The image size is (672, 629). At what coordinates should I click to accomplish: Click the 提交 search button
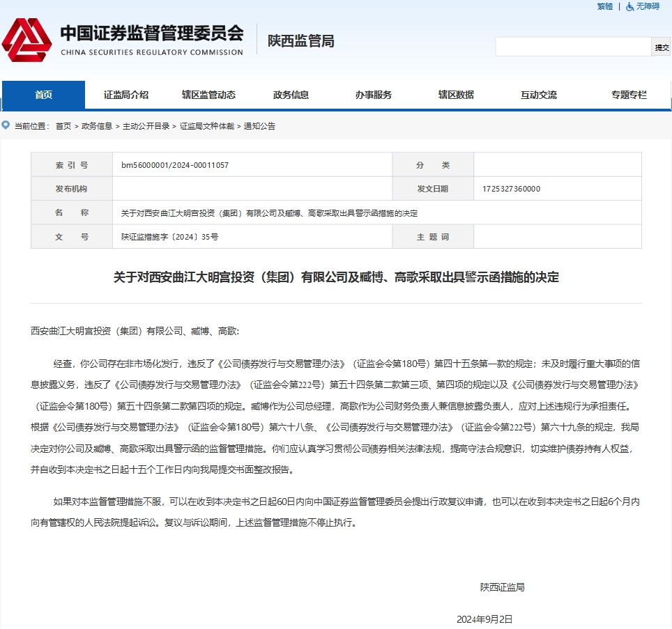coord(662,47)
